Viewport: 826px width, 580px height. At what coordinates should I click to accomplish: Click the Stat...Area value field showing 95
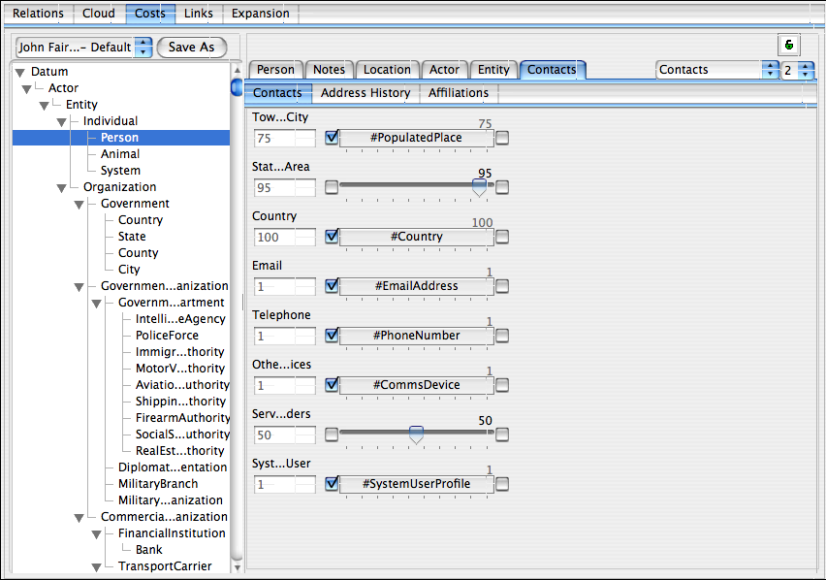click(x=284, y=188)
